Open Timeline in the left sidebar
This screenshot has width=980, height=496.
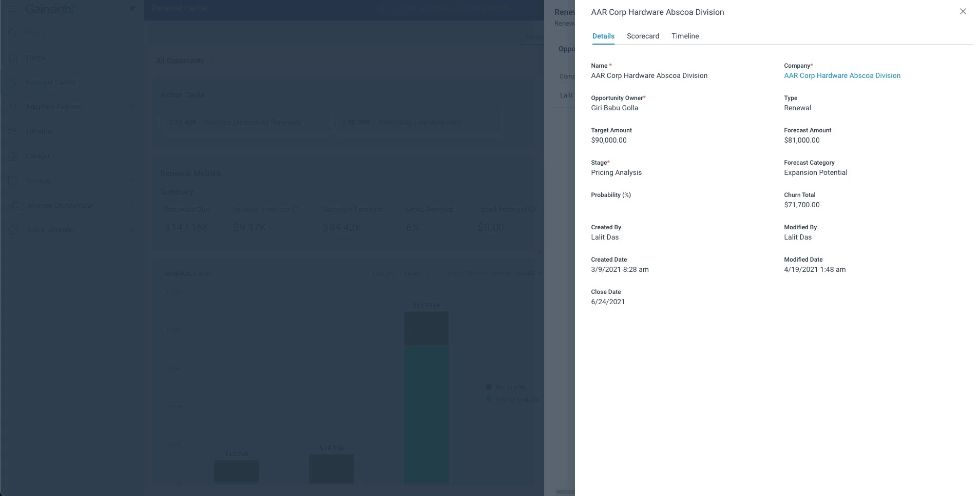[x=39, y=131]
